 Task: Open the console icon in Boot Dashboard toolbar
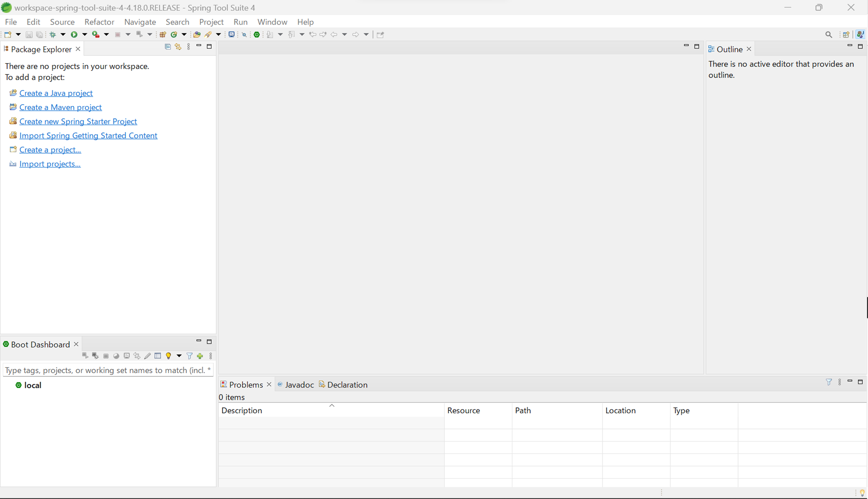(x=127, y=356)
